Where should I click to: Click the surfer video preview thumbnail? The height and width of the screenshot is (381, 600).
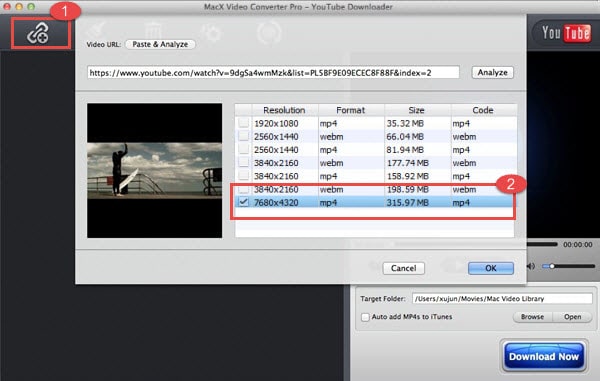click(x=155, y=171)
